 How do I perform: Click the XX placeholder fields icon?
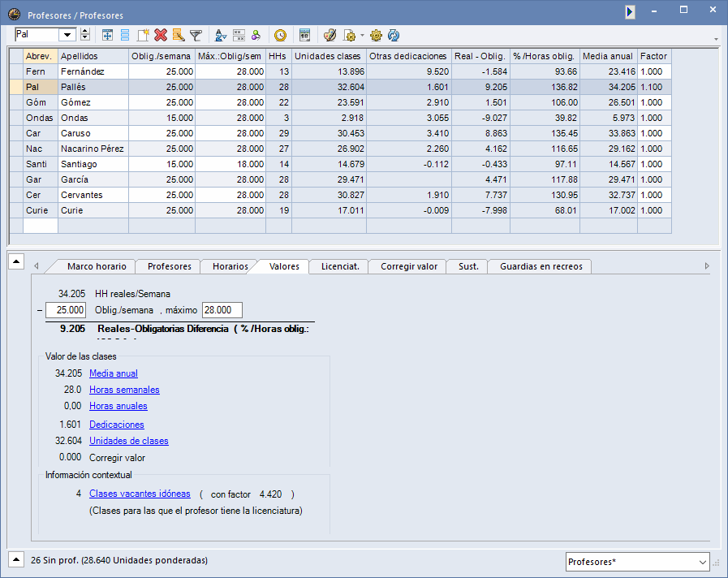click(239, 35)
